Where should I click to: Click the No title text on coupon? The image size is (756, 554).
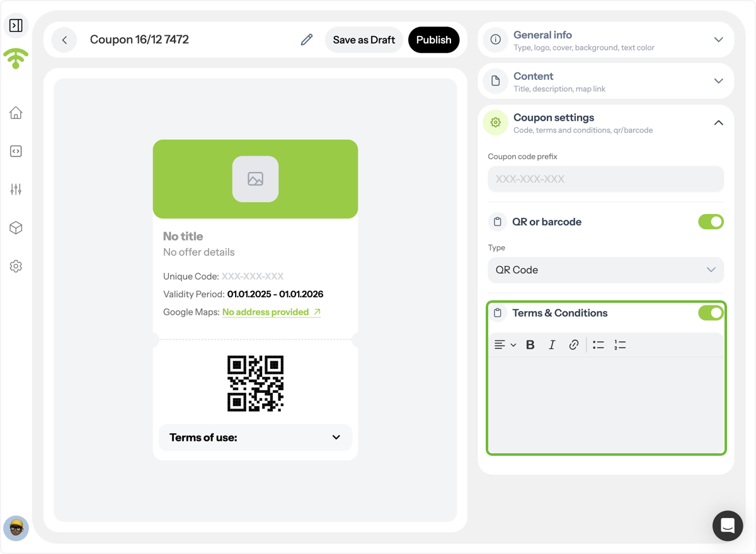coord(183,237)
